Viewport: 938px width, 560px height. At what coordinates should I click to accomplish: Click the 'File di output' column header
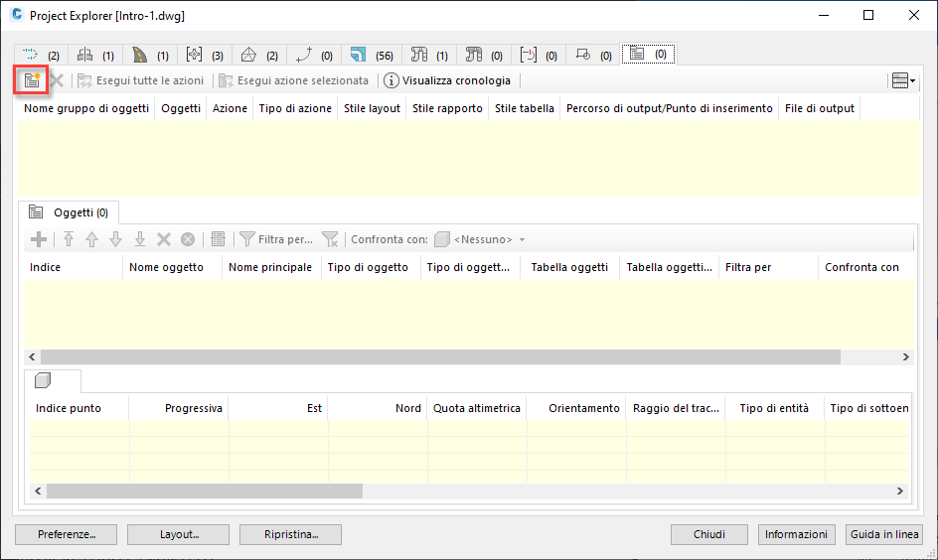pyautogui.click(x=820, y=108)
